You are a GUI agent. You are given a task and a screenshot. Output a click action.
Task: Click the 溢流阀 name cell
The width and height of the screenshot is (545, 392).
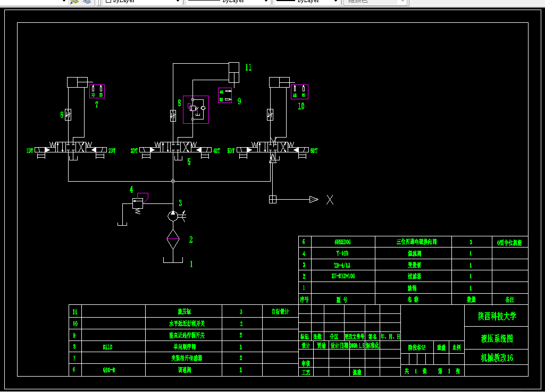pos(413,253)
